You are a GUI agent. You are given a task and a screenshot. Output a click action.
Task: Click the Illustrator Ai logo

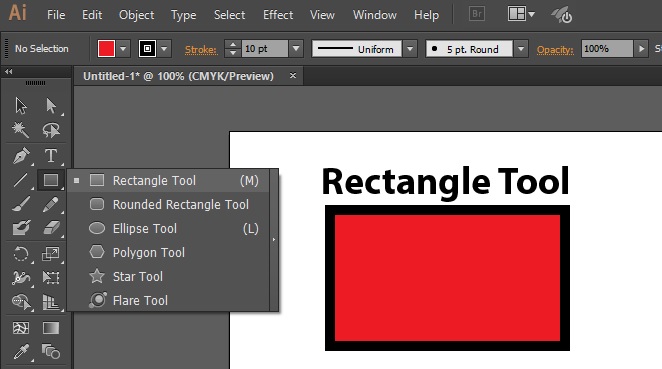pos(17,13)
